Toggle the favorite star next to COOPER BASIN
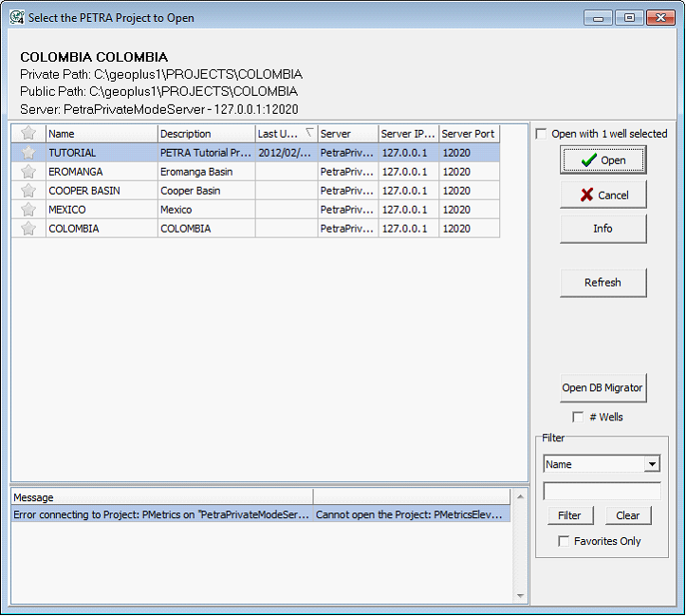 tap(28, 191)
